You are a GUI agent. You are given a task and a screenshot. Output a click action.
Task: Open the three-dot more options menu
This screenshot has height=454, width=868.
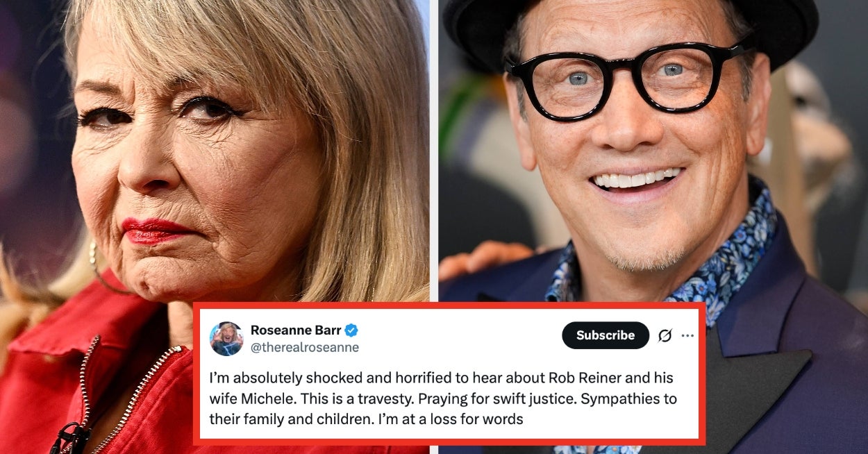point(687,335)
